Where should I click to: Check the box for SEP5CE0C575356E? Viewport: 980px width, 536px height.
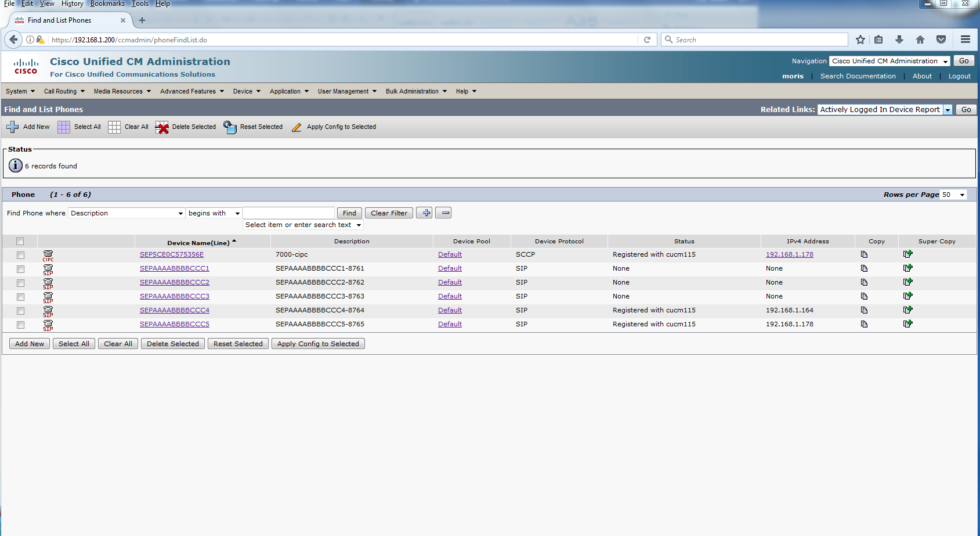pos(20,255)
